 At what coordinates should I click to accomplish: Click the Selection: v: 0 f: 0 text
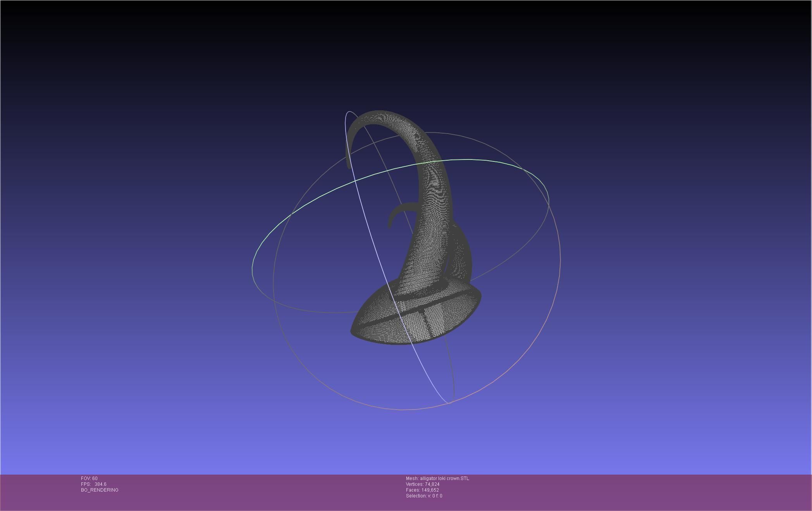click(x=424, y=496)
